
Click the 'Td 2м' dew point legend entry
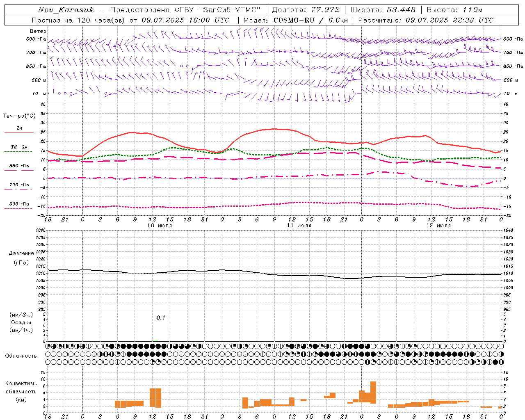(x=19, y=147)
